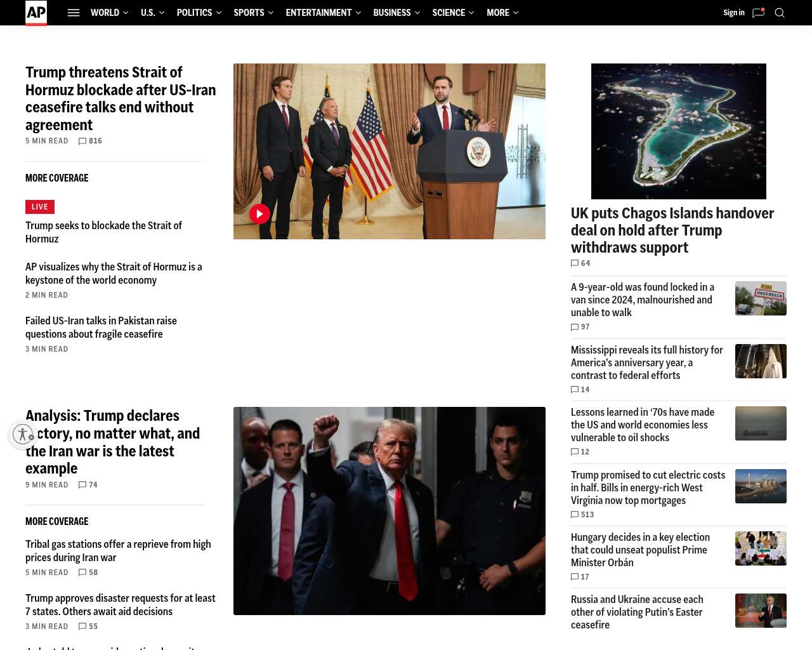Open the accessibility widget icon

23,434
